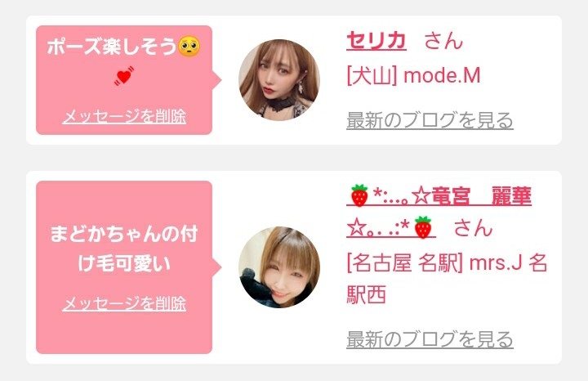
Task: View latest blog of 竜宮 麗華
Action: (x=430, y=339)
